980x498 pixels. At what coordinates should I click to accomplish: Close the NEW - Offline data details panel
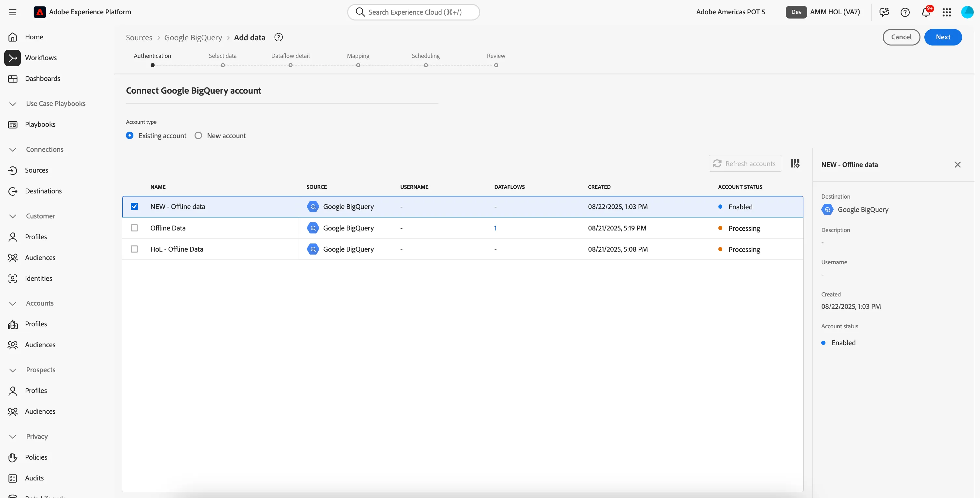pos(958,164)
